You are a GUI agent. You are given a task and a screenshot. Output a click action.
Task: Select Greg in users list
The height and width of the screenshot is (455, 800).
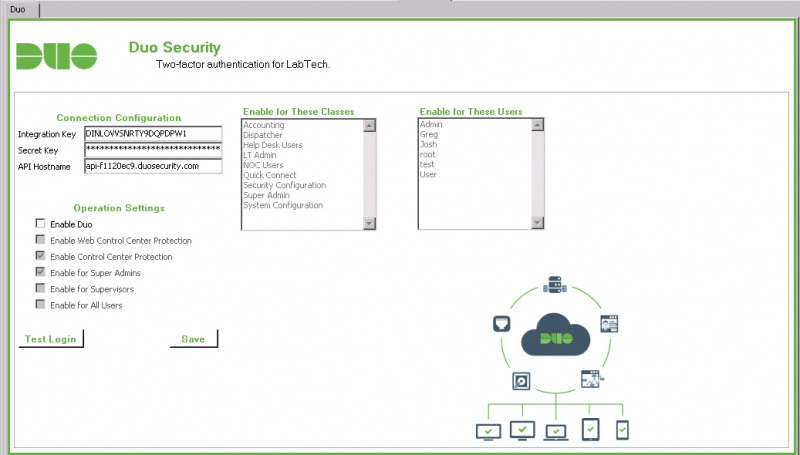coord(429,134)
